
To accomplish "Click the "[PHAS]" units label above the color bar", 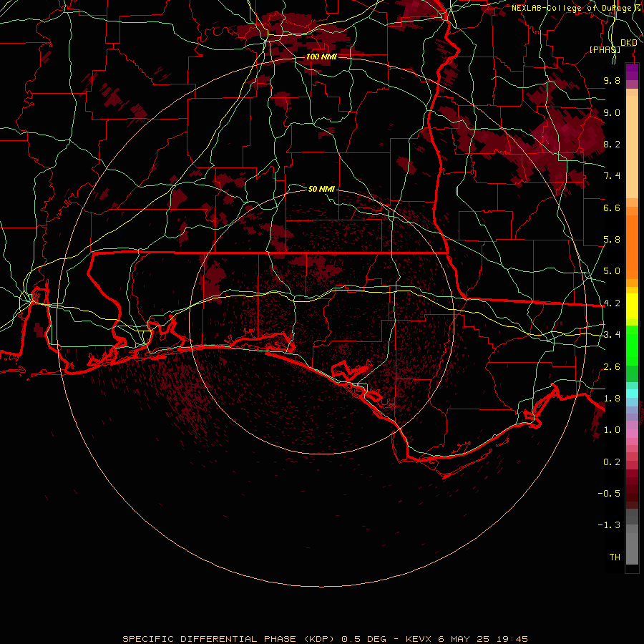I will coord(605,49).
